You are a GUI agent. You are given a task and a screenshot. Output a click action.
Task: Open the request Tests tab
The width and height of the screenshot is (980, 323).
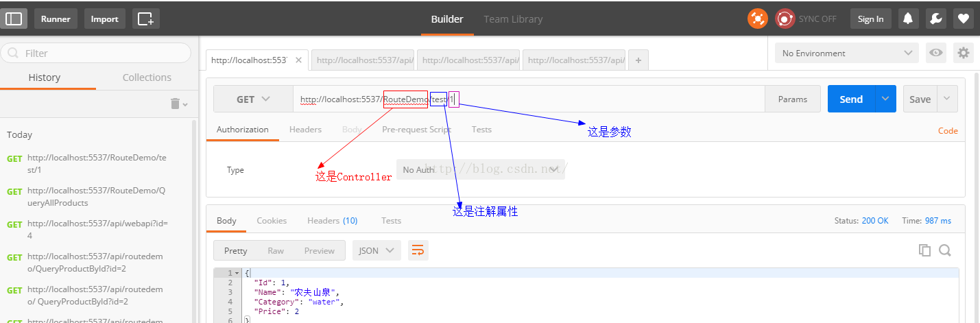click(481, 129)
